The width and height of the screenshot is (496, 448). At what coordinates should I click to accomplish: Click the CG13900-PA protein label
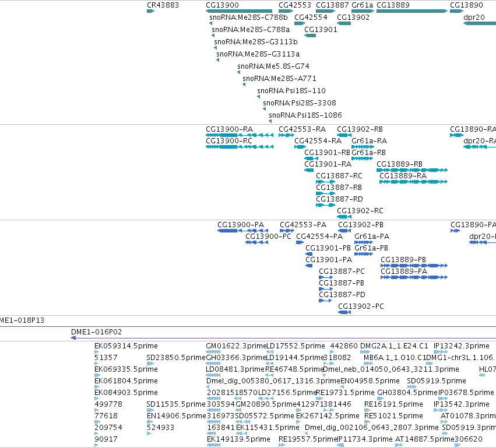[240, 225]
